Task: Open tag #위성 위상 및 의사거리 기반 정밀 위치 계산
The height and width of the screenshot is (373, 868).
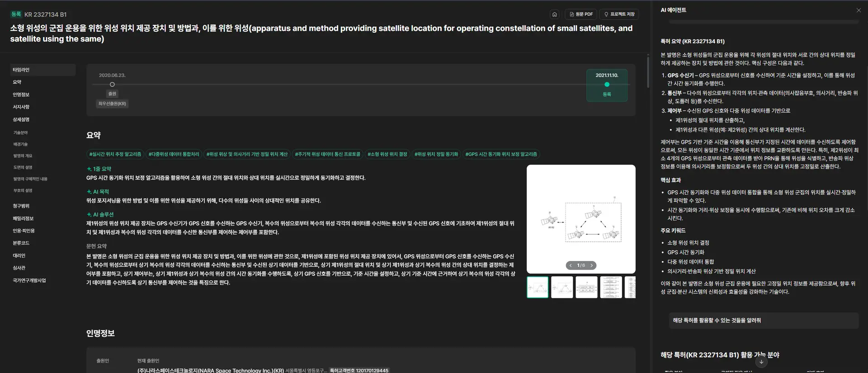Action: click(247, 154)
